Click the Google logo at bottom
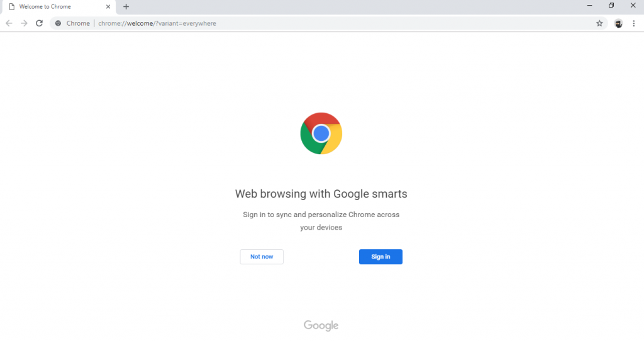Viewport: 644px width, 341px height. coord(321,325)
